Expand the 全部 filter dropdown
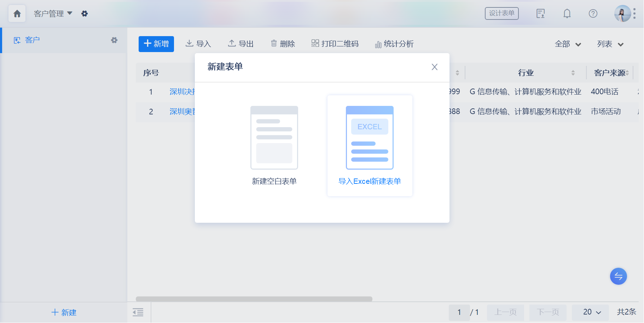Image resolution: width=644 pixels, height=323 pixels. [568, 44]
